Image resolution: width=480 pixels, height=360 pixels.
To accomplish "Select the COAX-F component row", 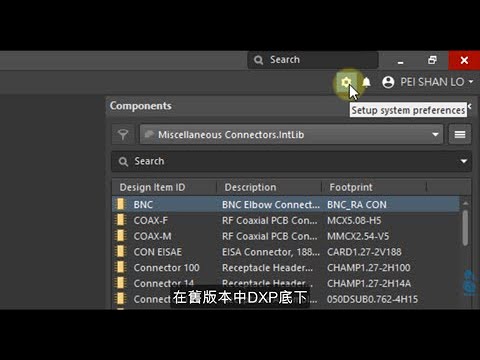I will coord(286,220).
